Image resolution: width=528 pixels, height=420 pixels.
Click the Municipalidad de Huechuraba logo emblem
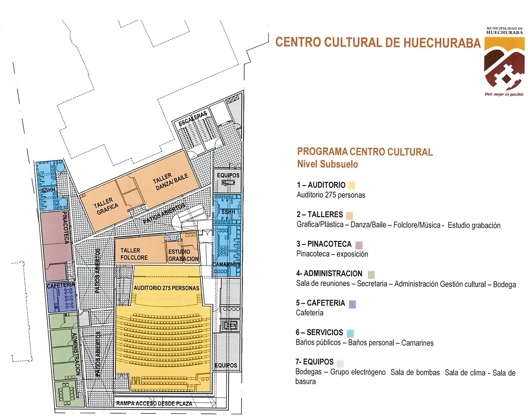pyautogui.click(x=504, y=64)
